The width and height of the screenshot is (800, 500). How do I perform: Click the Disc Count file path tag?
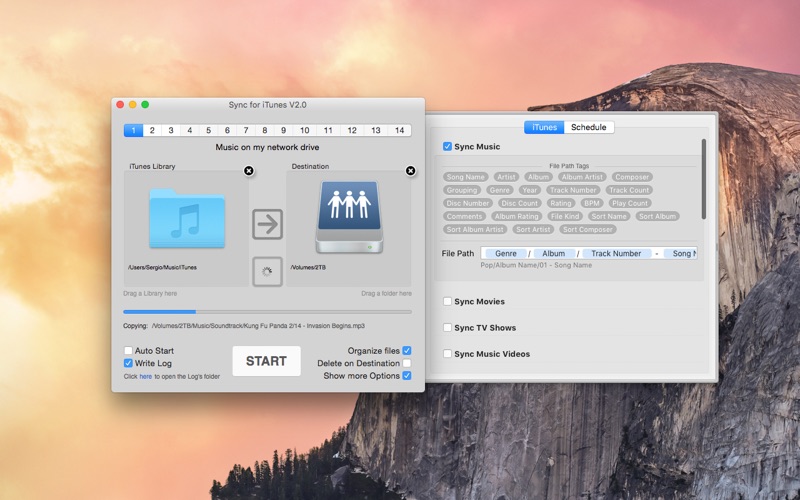click(519, 203)
